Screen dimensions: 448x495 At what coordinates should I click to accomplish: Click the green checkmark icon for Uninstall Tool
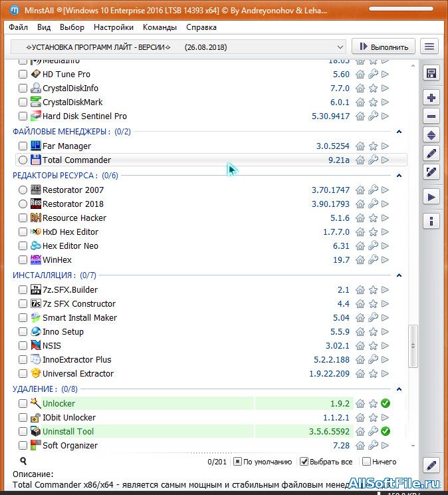point(386,431)
